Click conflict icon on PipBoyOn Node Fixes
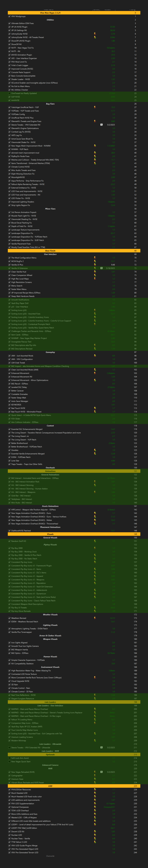The width and height of the screenshot is (148, 868). pos(95,156)
